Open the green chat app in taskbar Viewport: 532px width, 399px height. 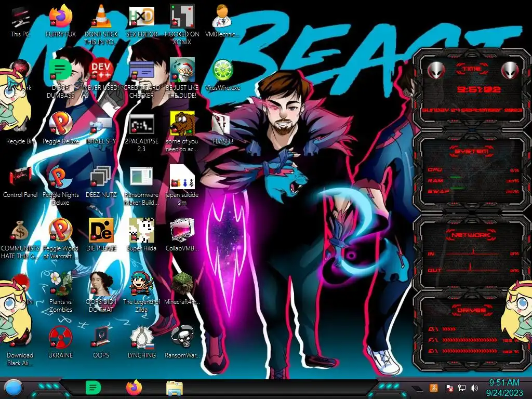(x=94, y=388)
